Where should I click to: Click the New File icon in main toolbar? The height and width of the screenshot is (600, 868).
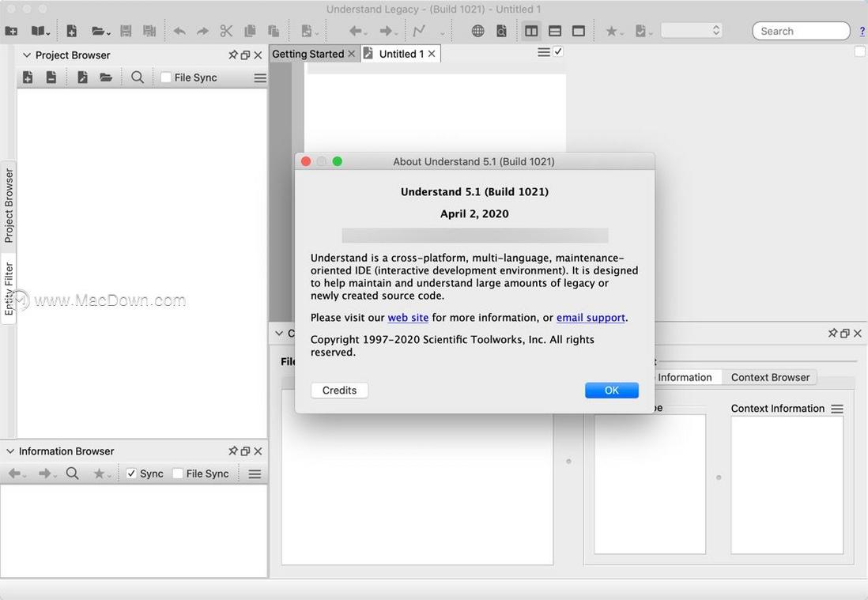pyautogui.click(x=71, y=31)
